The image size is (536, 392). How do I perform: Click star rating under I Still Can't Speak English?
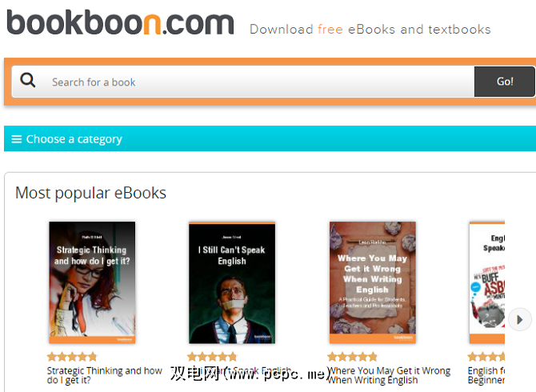click(212, 357)
